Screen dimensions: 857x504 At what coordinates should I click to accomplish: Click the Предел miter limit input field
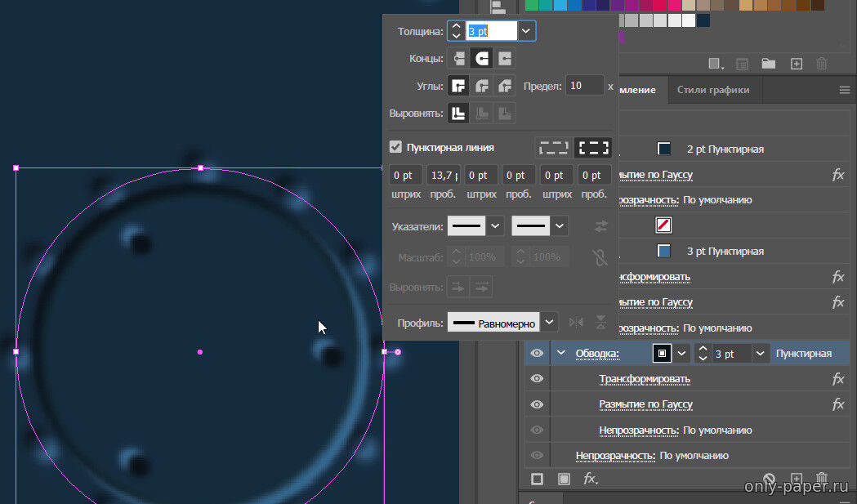(585, 86)
